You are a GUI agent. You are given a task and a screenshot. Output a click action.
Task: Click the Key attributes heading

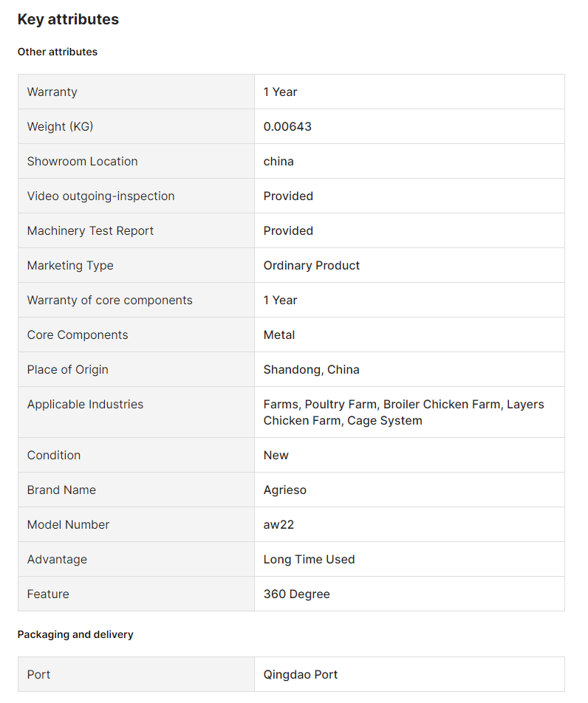(x=68, y=19)
